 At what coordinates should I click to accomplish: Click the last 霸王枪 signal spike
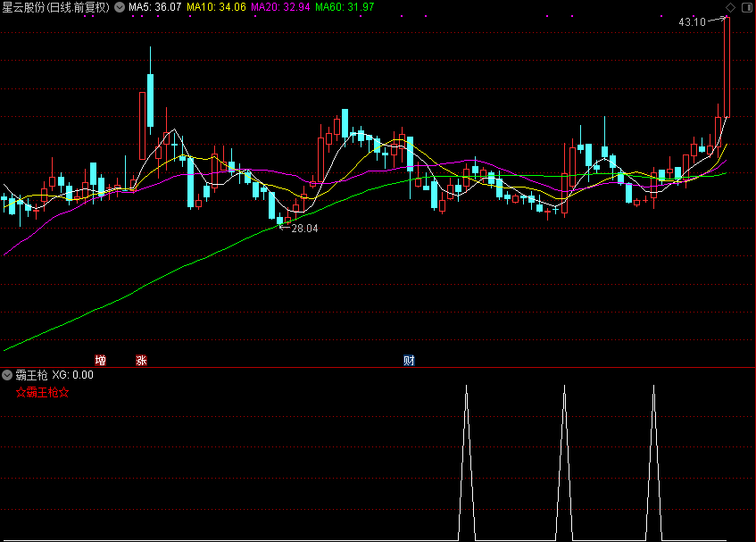coord(653,463)
